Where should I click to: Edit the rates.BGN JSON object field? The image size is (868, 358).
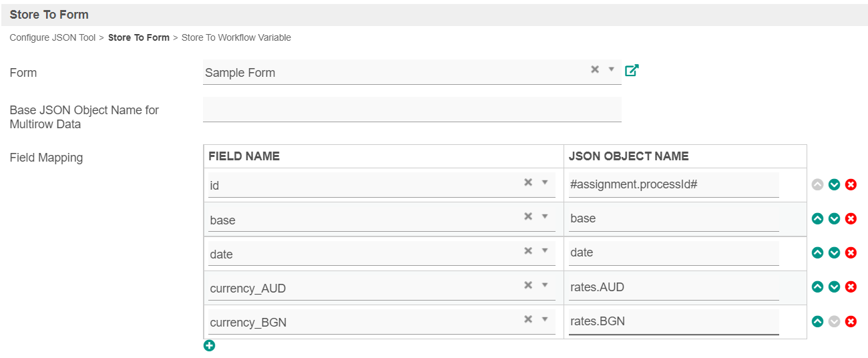point(673,321)
